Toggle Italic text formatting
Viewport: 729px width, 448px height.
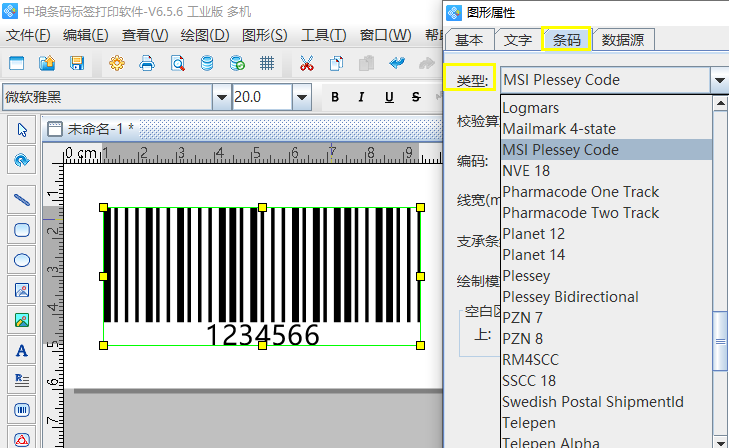pos(361,97)
